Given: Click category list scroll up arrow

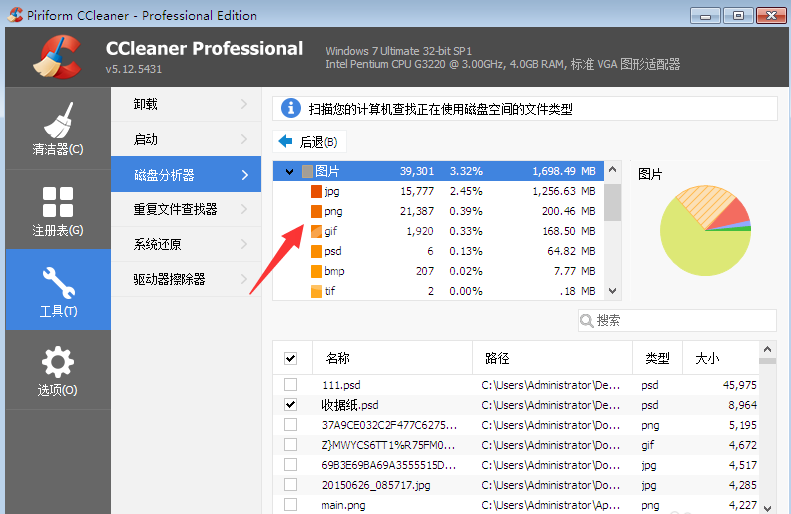Looking at the screenshot, I should pos(612,169).
